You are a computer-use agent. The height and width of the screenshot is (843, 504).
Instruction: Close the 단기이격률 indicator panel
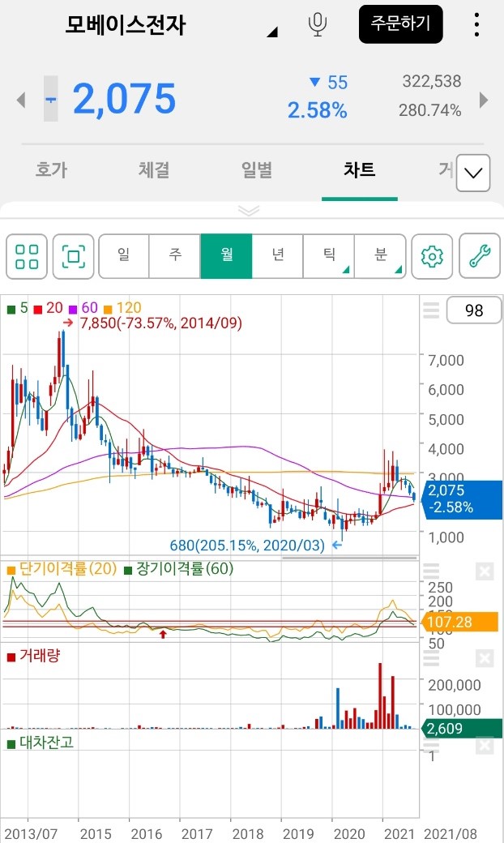(x=484, y=571)
